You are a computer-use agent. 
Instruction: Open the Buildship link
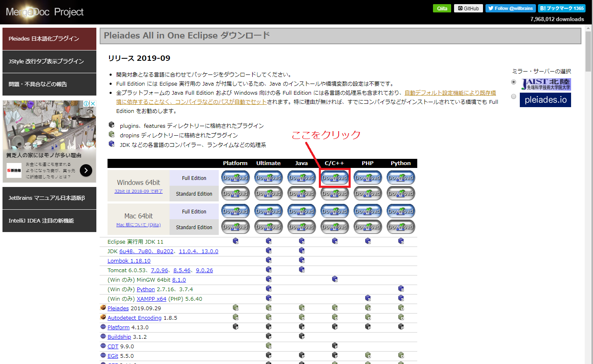click(x=119, y=337)
